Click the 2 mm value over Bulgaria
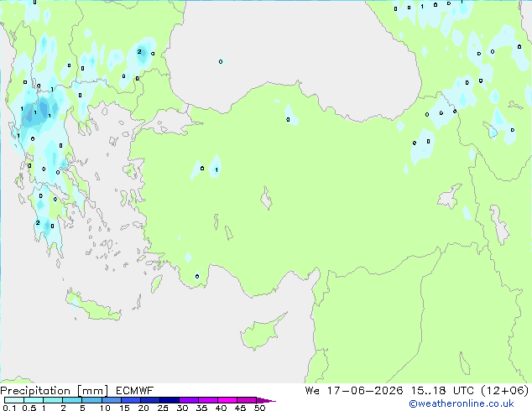Viewport: 532px width, 411px height. [139, 51]
